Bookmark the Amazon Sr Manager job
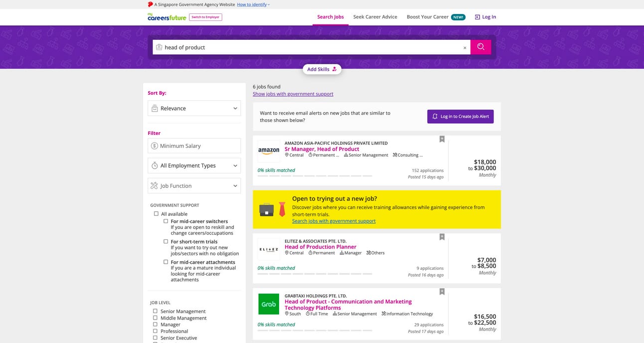This screenshot has width=644, height=343. point(442,139)
